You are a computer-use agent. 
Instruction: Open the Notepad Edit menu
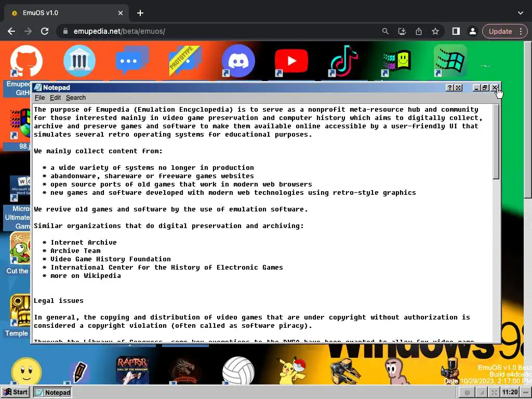[55, 98]
